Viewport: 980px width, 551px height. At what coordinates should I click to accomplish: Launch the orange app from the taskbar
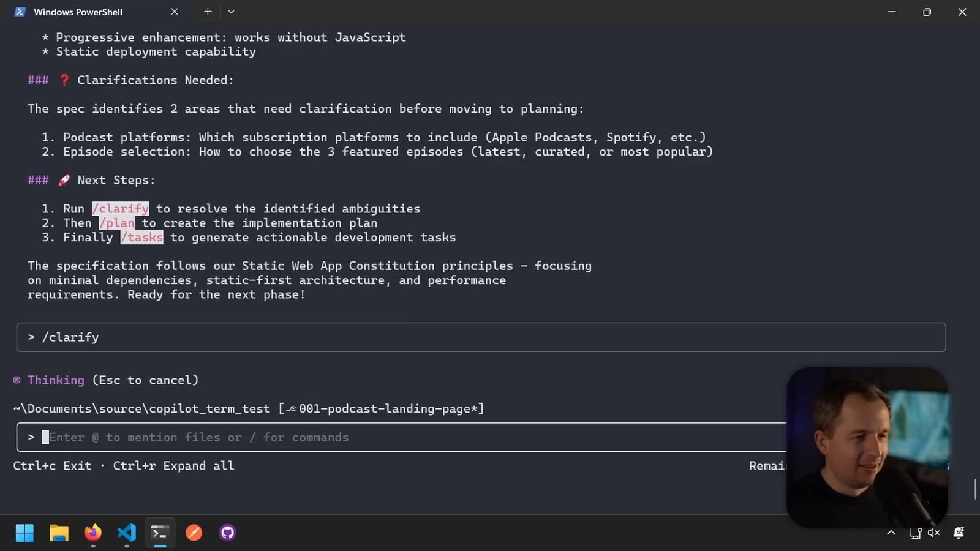(194, 533)
